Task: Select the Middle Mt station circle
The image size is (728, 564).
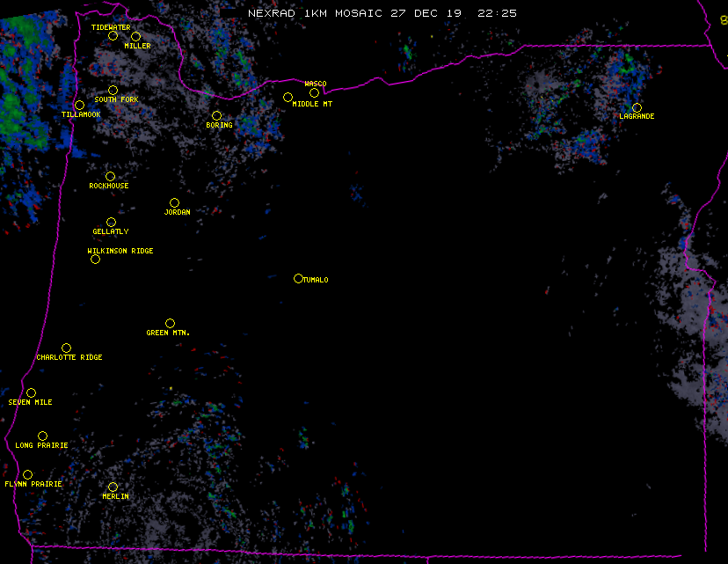Action: point(288,97)
